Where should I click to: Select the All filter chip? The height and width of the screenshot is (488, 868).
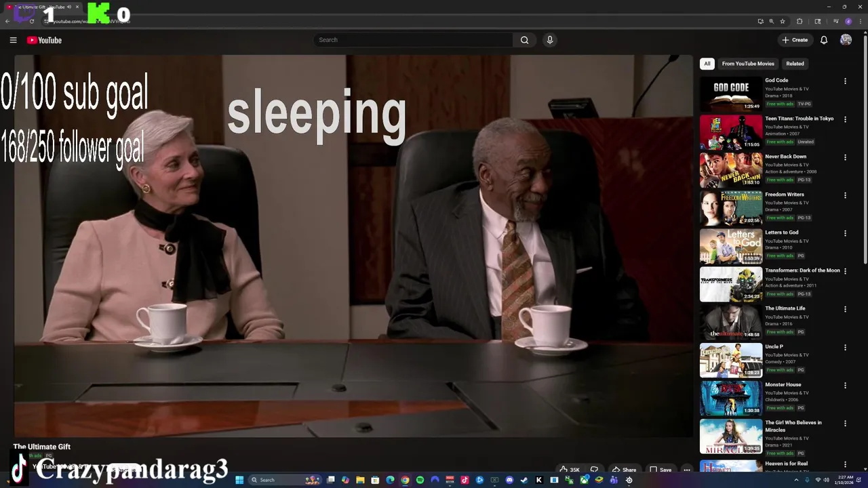(707, 64)
